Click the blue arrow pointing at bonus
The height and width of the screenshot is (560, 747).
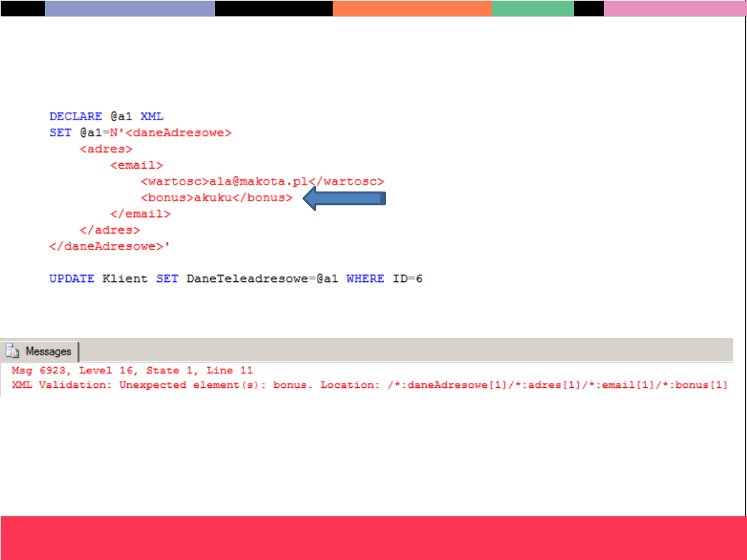[x=344, y=199]
